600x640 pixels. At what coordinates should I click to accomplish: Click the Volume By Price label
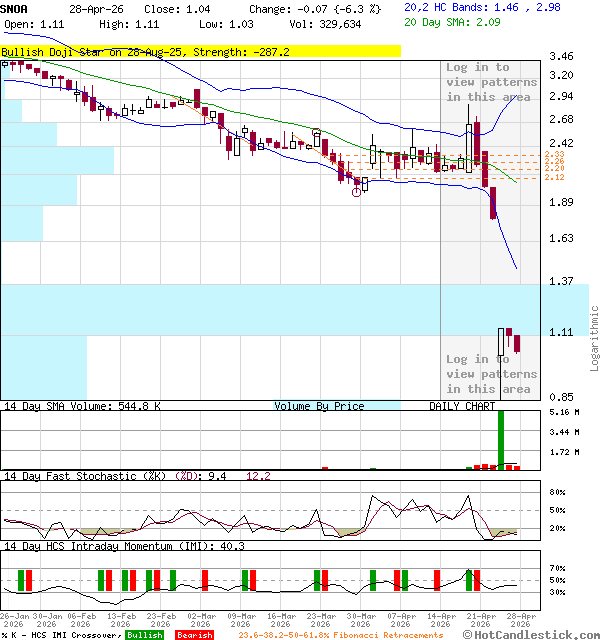pos(319,406)
